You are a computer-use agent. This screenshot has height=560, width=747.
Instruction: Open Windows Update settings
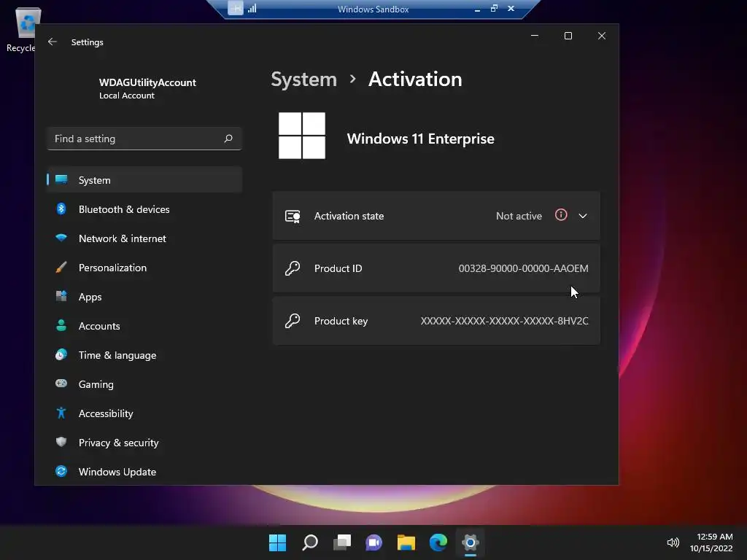(x=144, y=472)
